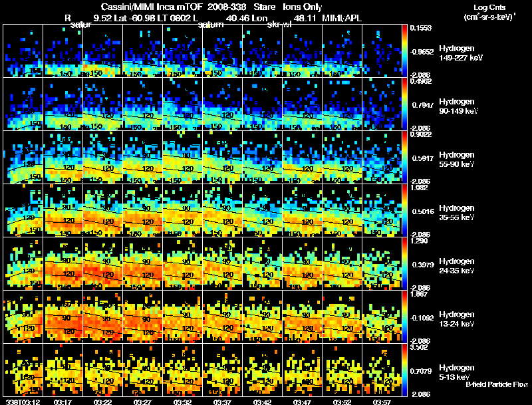Click the '0.1553' colorbar maximum value
This screenshot has height=405, width=532.
coord(421,28)
